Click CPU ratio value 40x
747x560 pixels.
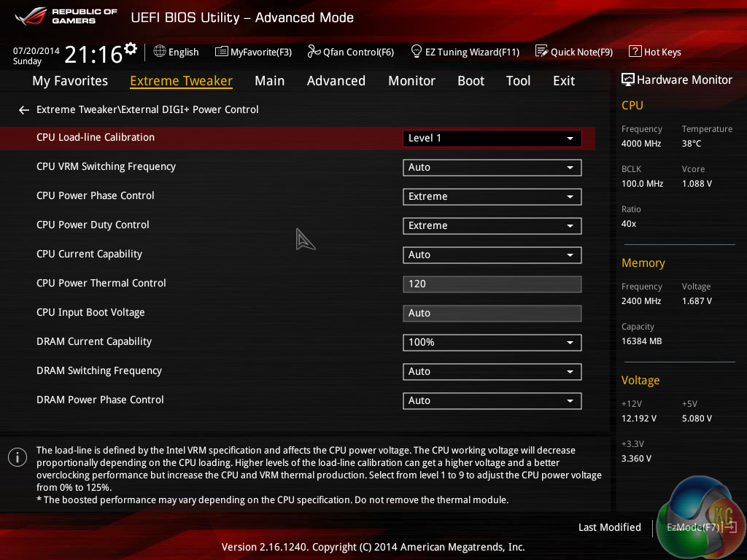coord(628,224)
